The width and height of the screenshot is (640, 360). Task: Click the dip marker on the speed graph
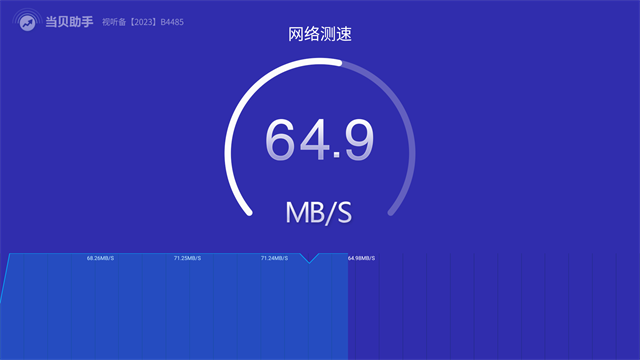coord(309,258)
